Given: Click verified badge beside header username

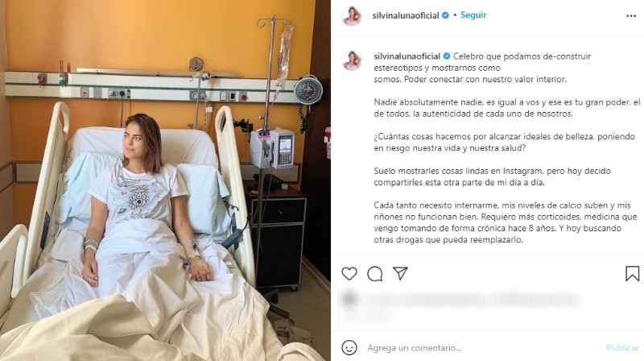Looking at the screenshot, I should pos(445,15).
